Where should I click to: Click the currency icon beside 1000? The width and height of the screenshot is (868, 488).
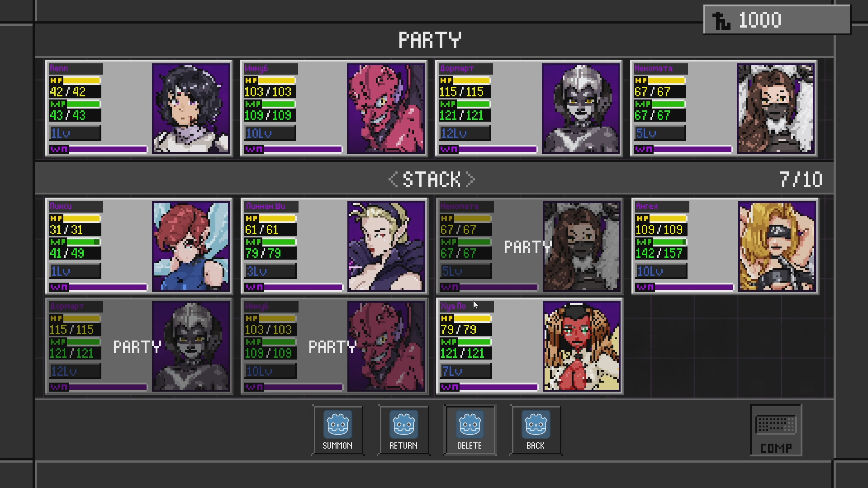(721, 20)
